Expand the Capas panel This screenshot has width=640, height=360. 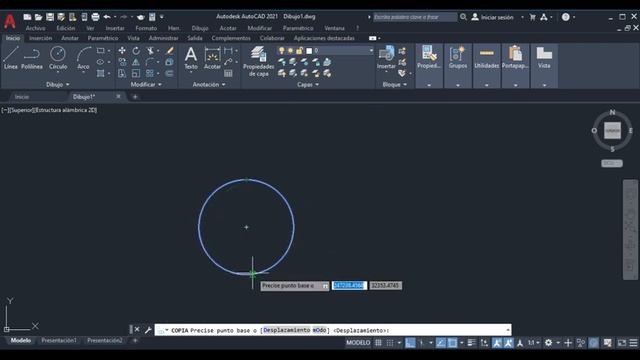click(x=308, y=84)
